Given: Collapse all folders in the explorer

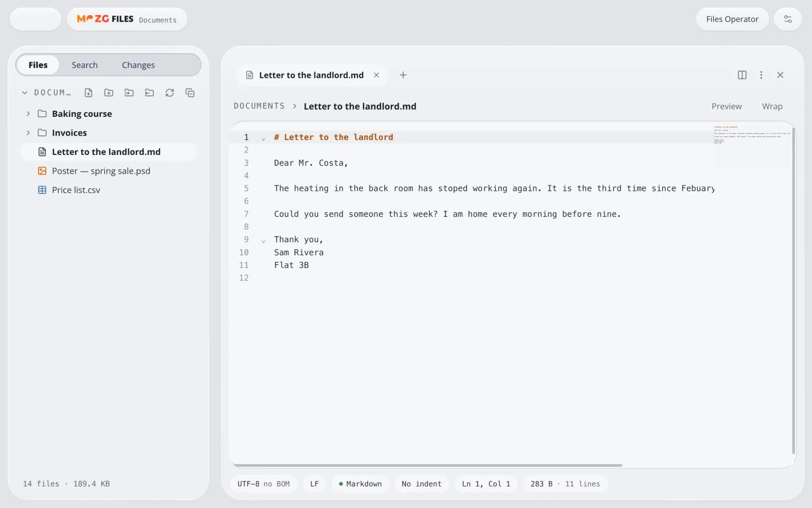Looking at the screenshot, I should 190,92.
